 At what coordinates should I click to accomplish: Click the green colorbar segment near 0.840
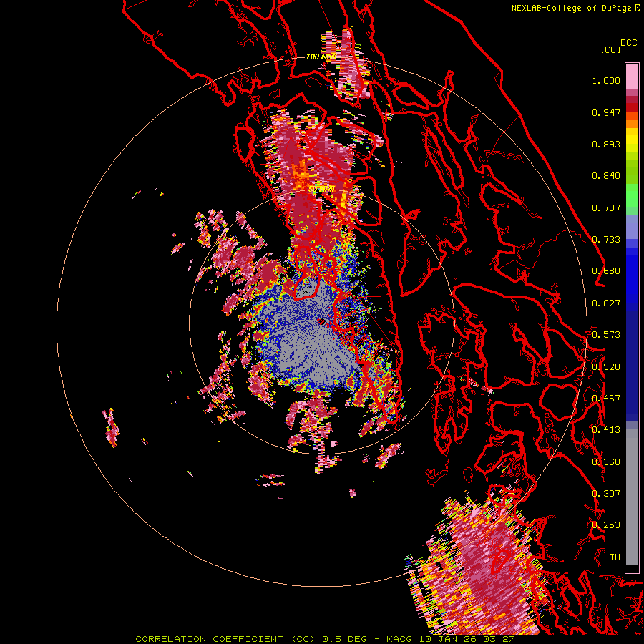tap(632, 171)
